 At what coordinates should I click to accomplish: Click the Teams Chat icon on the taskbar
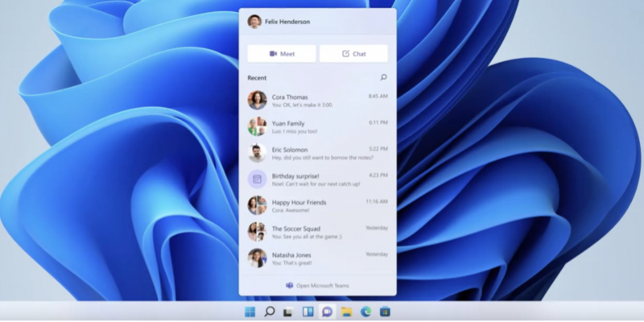click(327, 312)
